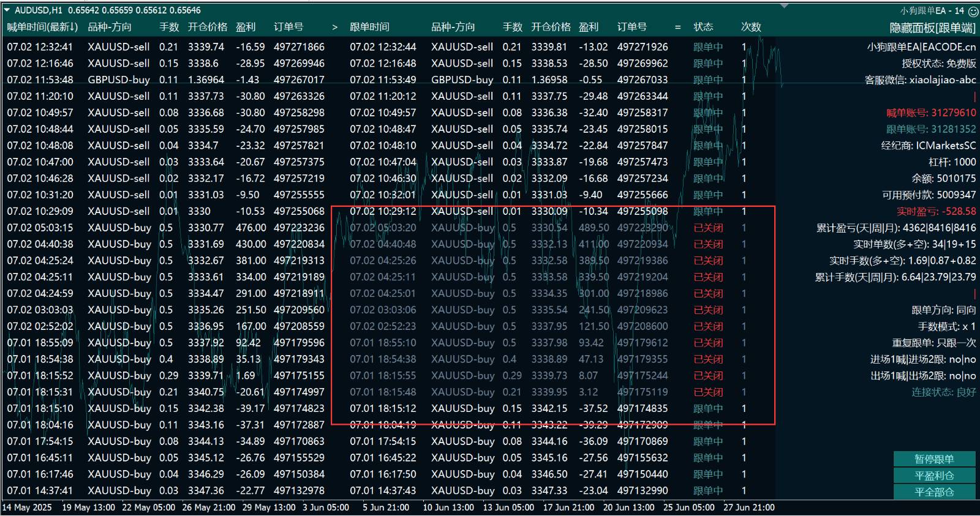Click 实时盈亏: -528.58 value
The width and height of the screenshot is (980, 516).
click(937, 211)
